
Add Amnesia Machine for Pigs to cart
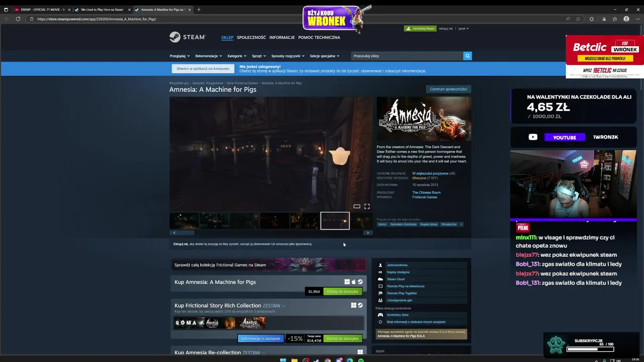click(343, 292)
